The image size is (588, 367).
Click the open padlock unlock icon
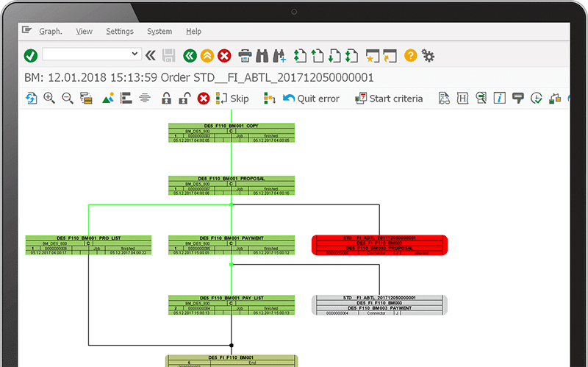184,99
